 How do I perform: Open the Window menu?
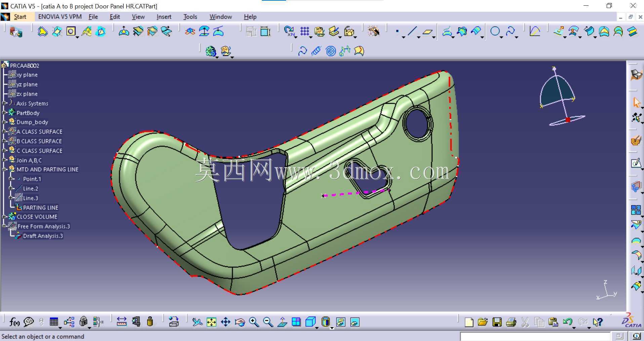coord(220,17)
